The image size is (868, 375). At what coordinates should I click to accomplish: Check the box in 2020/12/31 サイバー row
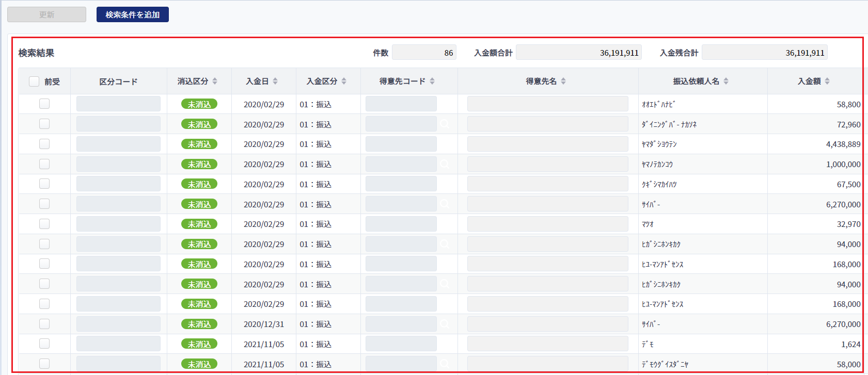click(x=44, y=324)
